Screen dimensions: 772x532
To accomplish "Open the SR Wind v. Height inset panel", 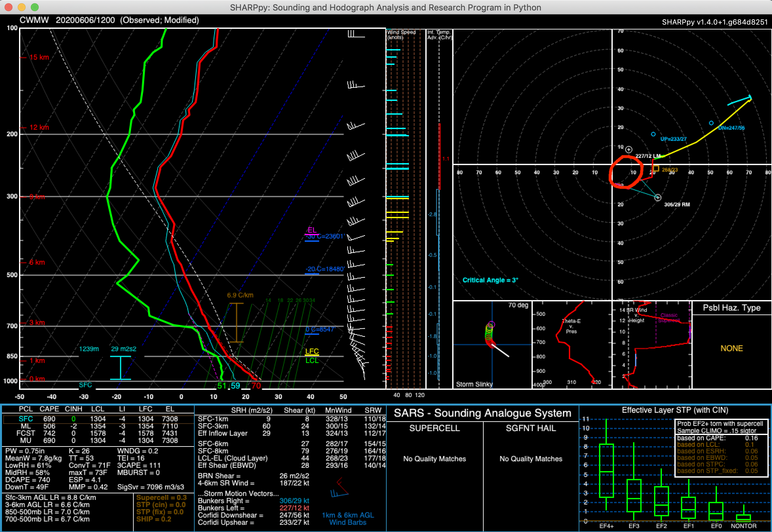I will tap(652, 344).
